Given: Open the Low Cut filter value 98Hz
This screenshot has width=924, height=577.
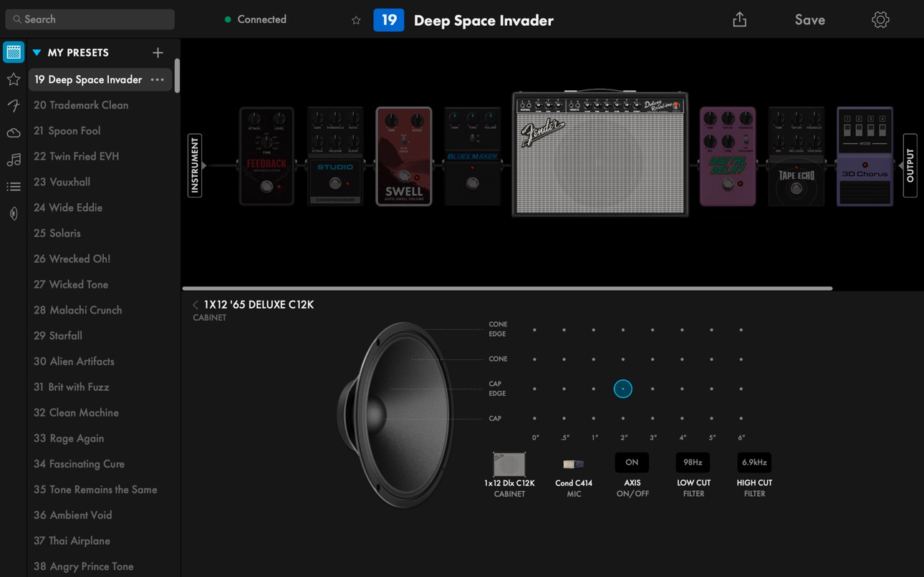Looking at the screenshot, I should click(x=693, y=462).
